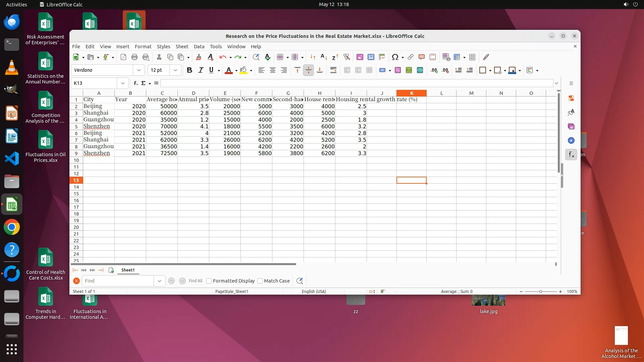Click the Wrap Text icon

(333, 70)
